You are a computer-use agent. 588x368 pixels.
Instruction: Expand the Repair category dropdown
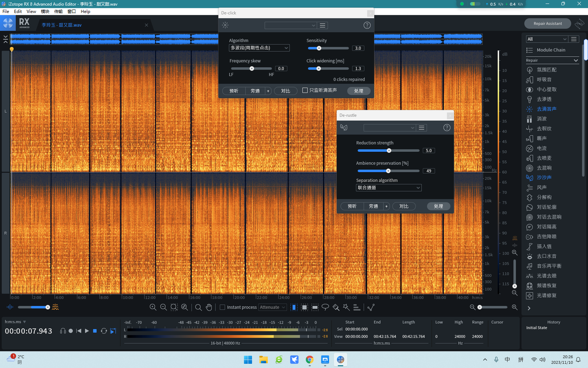pyautogui.click(x=552, y=60)
